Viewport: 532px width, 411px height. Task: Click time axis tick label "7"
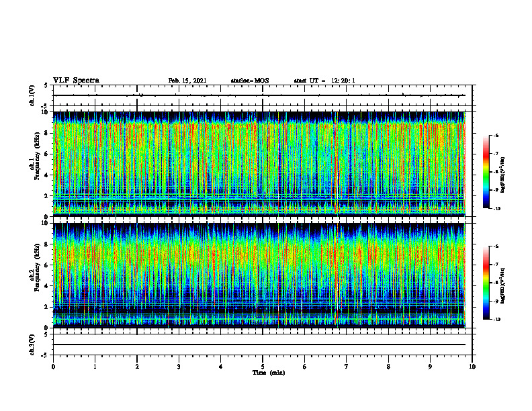coord(347,367)
